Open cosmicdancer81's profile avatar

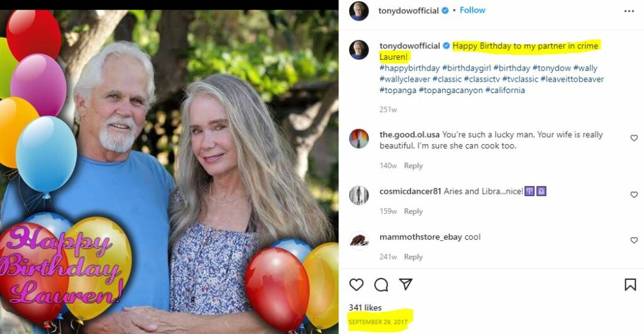pyautogui.click(x=358, y=195)
